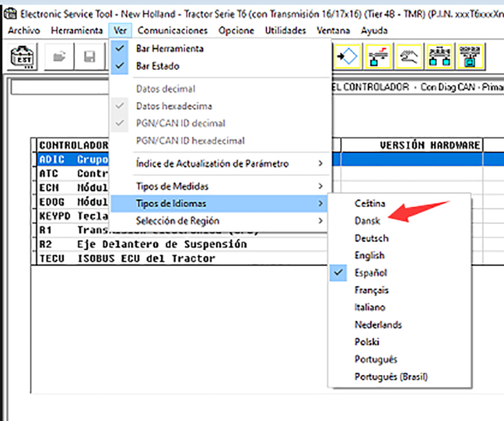Image resolution: width=504 pixels, height=421 pixels.
Task: Switch the language to Français
Action: [x=399, y=290]
